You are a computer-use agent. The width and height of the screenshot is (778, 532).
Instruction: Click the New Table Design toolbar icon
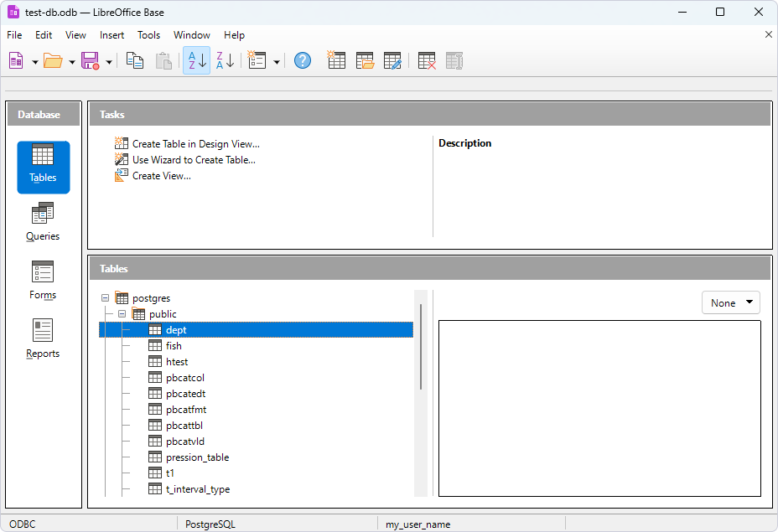[x=336, y=60]
